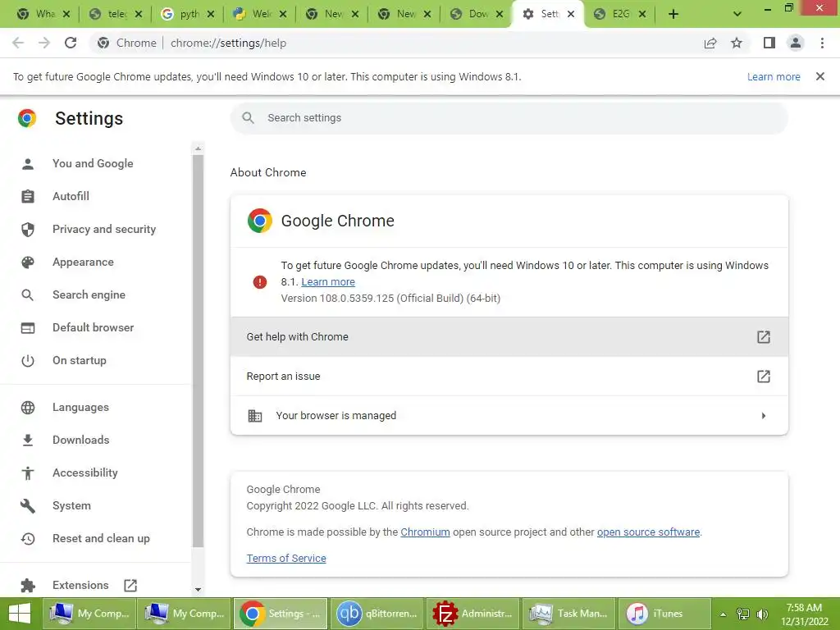
Task: Open Task Manager from taskbar
Action: point(568,614)
